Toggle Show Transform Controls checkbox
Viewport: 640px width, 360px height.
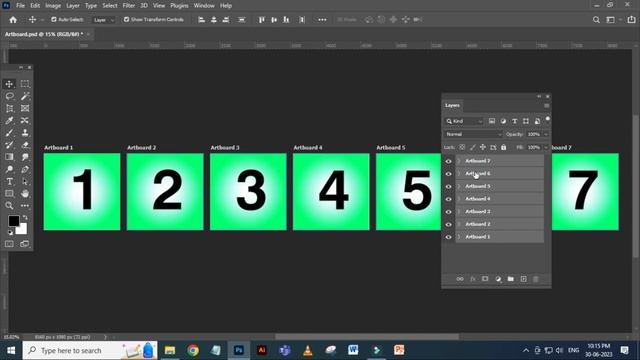click(127, 20)
